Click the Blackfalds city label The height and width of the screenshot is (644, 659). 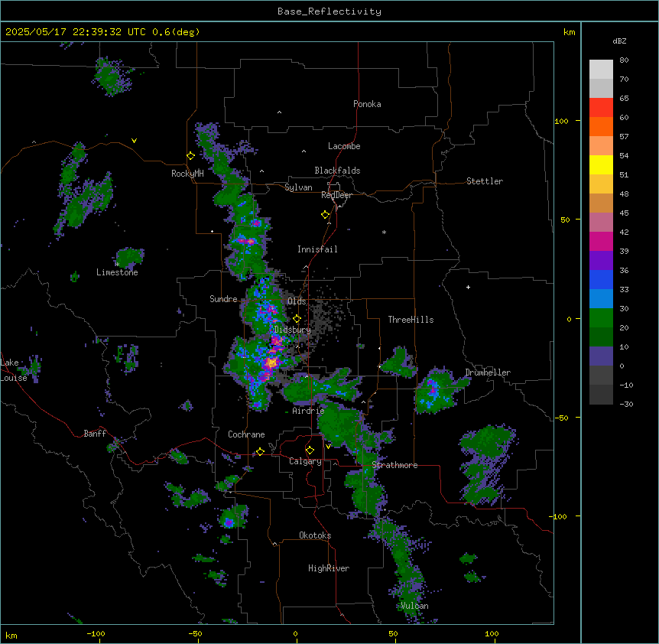337,171
